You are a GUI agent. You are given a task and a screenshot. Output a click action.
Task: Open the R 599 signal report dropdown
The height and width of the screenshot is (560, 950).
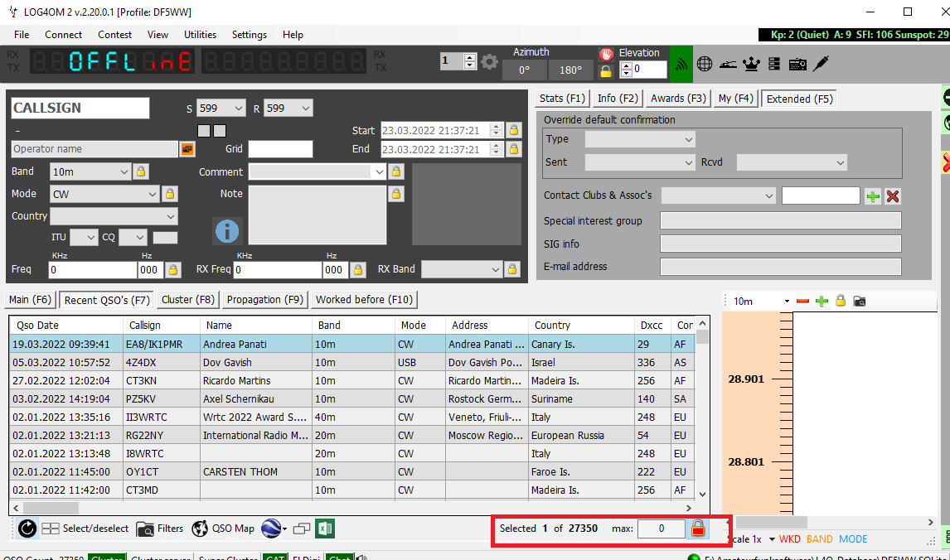(x=305, y=109)
